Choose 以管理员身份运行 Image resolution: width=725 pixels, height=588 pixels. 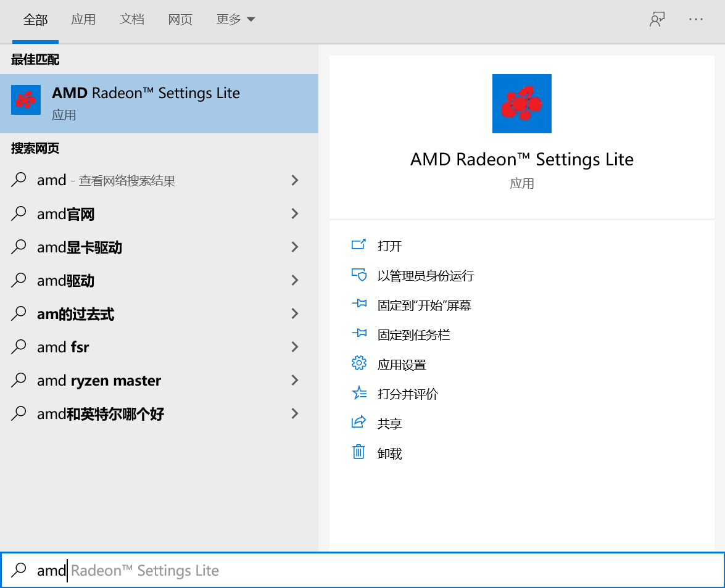[425, 276]
